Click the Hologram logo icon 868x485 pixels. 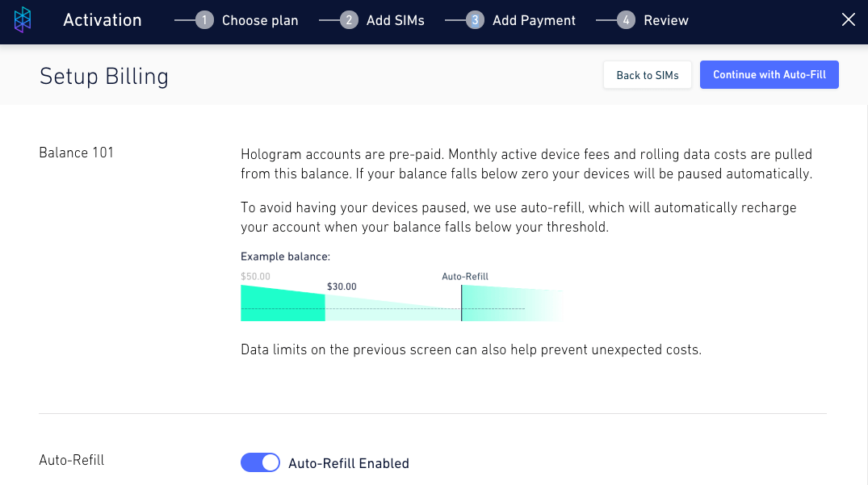click(x=23, y=20)
